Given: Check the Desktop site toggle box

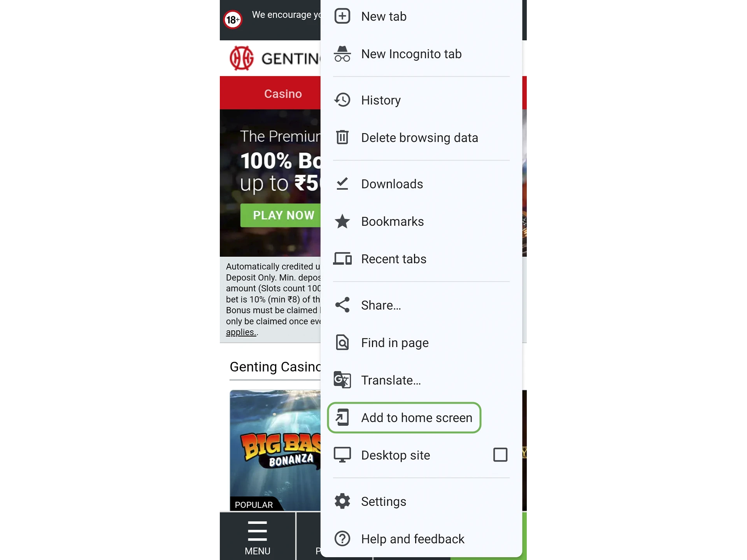Looking at the screenshot, I should point(501,455).
